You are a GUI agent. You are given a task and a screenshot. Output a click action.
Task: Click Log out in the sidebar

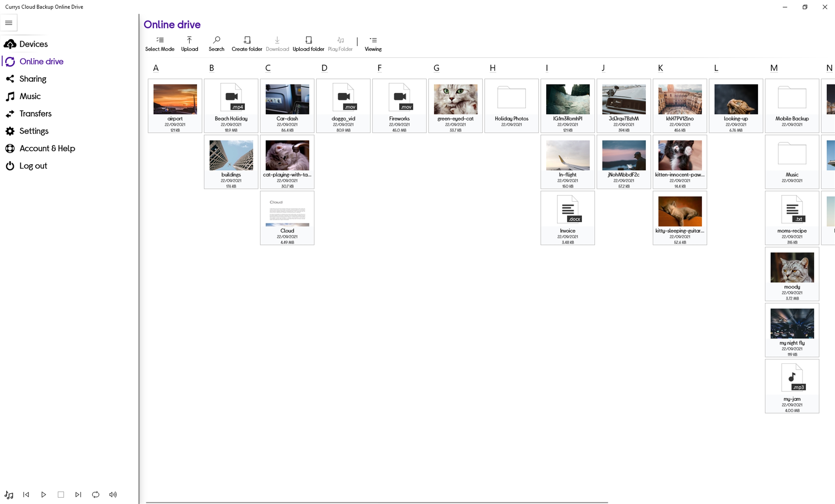tap(33, 166)
